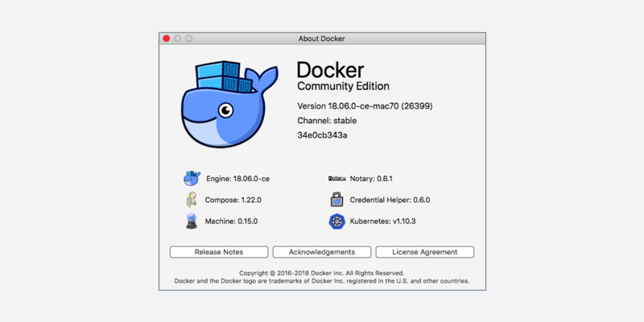The image size is (644, 322).
Task: Click the Kubernetes wheel icon
Action: (336, 221)
